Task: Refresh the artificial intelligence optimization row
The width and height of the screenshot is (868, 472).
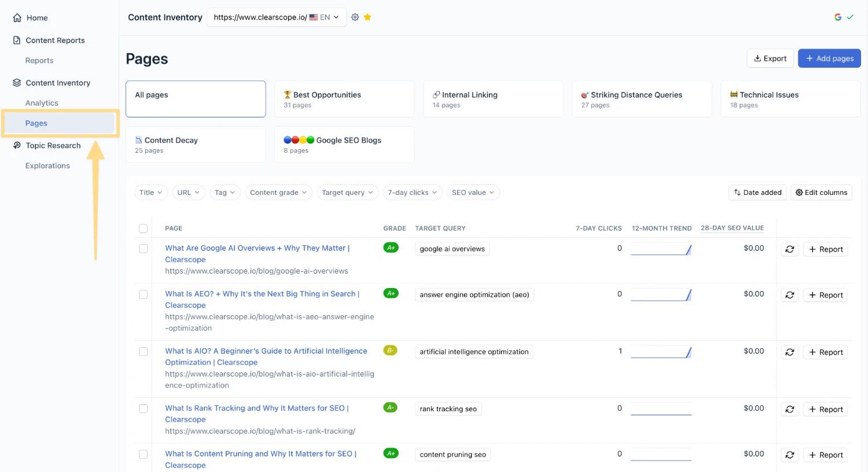Action: click(790, 352)
